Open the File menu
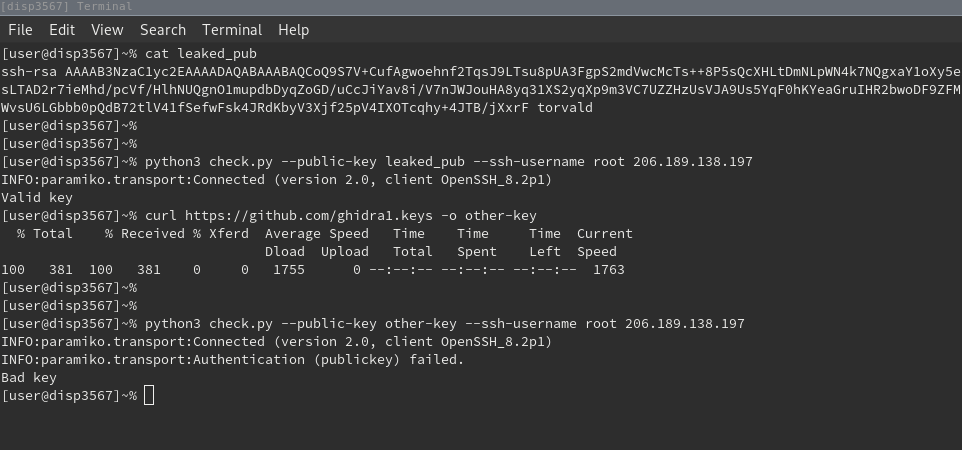 point(20,30)
